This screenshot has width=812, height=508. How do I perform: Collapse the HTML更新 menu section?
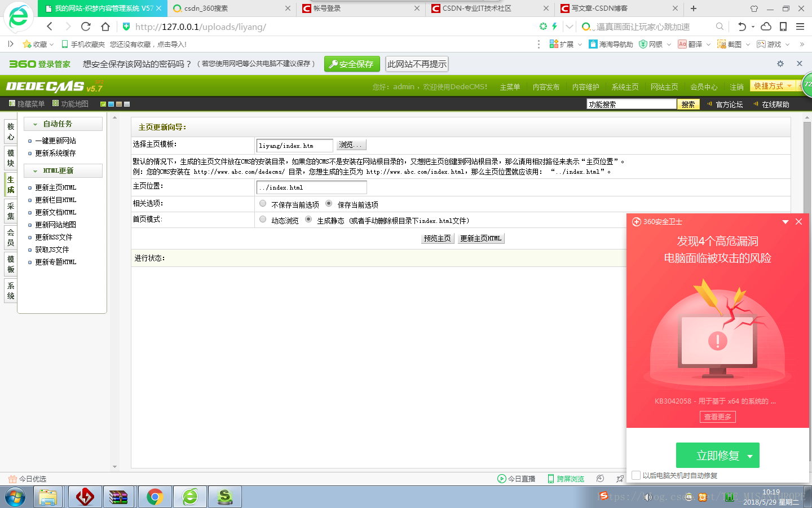coord(35,171)
